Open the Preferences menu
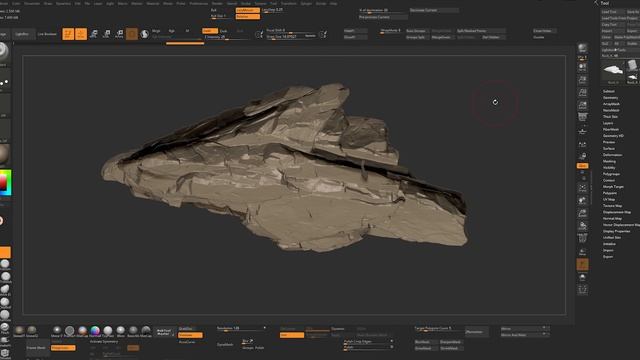The height and width of the screenshot is (360, 640). [x=199, y=3]
